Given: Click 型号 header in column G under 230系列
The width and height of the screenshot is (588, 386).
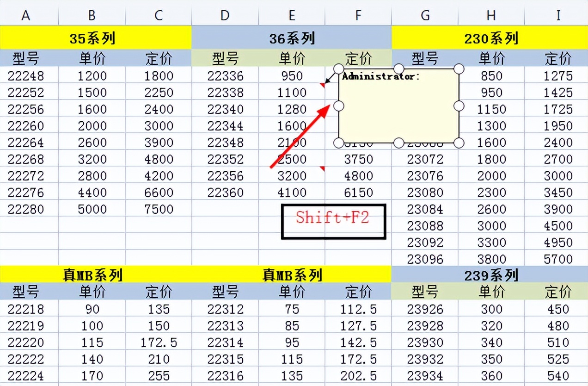Looking at the screenshot, I should tap(425, 58).
